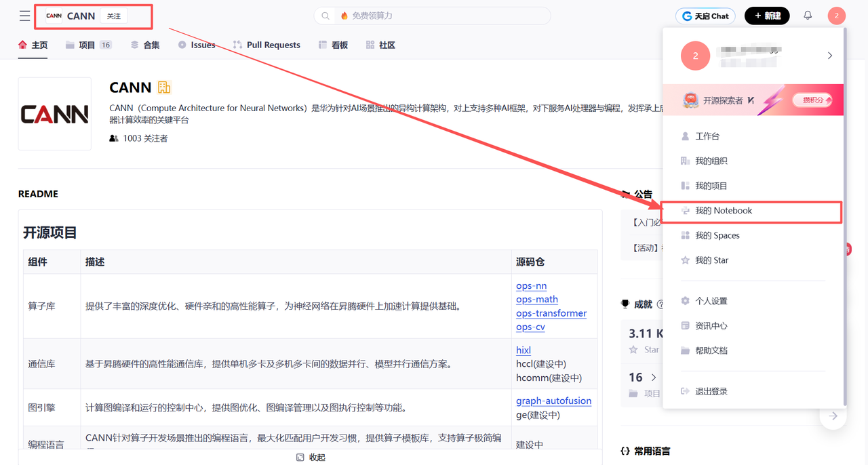Click the 我的组织 building icon
Screen dimensions: 868x465
pyautogui.click(x=685, y=161)
